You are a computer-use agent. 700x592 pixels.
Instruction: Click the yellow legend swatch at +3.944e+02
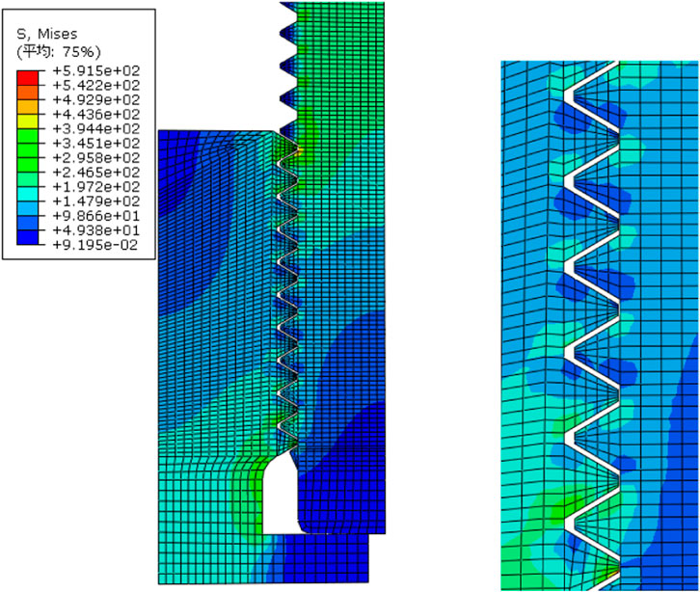click(x=28, y=121)
